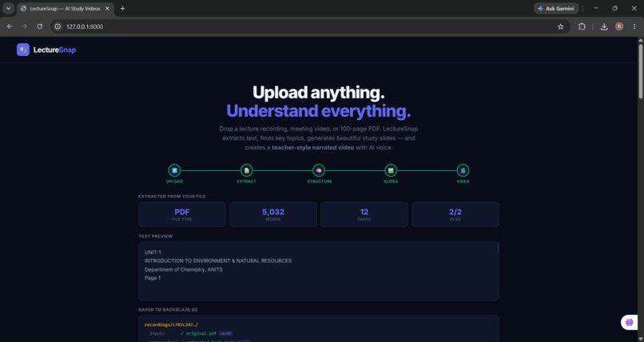Click 'teacher-style narrated video' bold text
The image size is (644, 342).
pyautogui.click(x=312, y=147)
